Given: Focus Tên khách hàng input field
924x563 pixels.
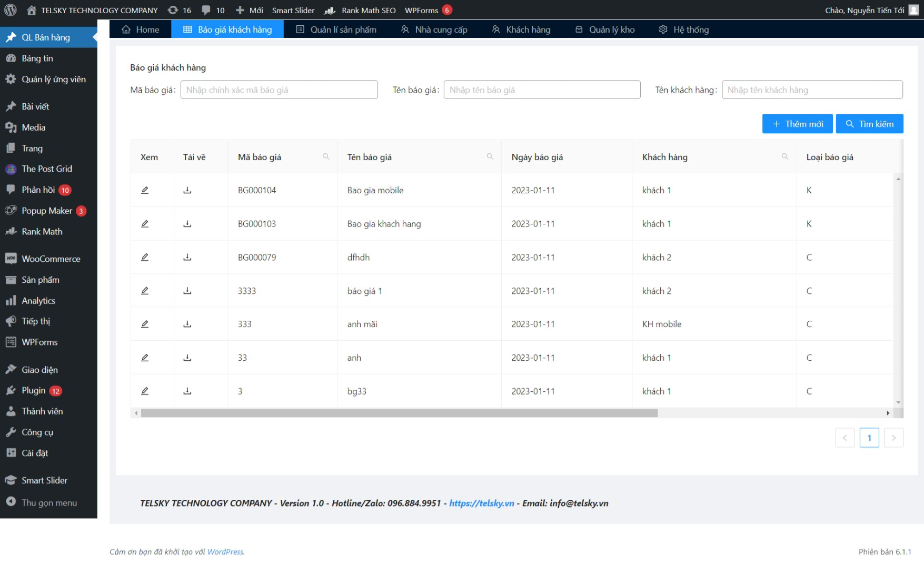Looking at the screenshot, I should tap(812, 90).
